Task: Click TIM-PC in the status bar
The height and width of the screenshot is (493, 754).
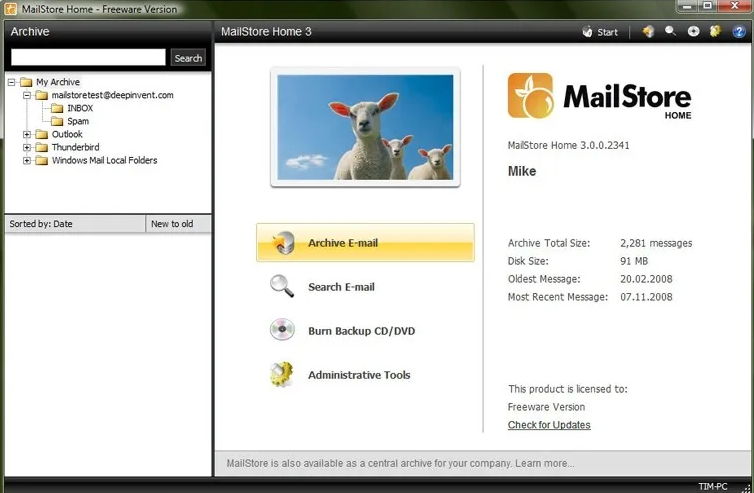Action: pyautogui.click(x=713, y=487)
